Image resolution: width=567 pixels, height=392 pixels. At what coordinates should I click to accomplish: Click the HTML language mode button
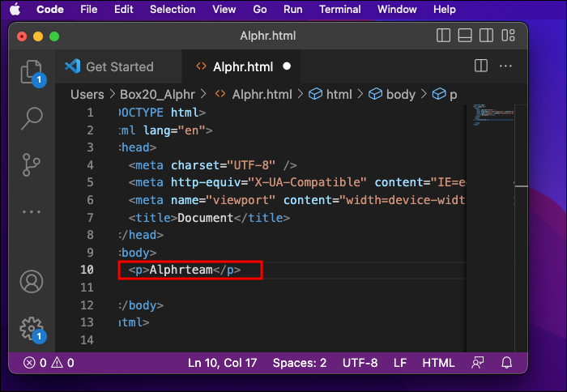tap(438, 363)
